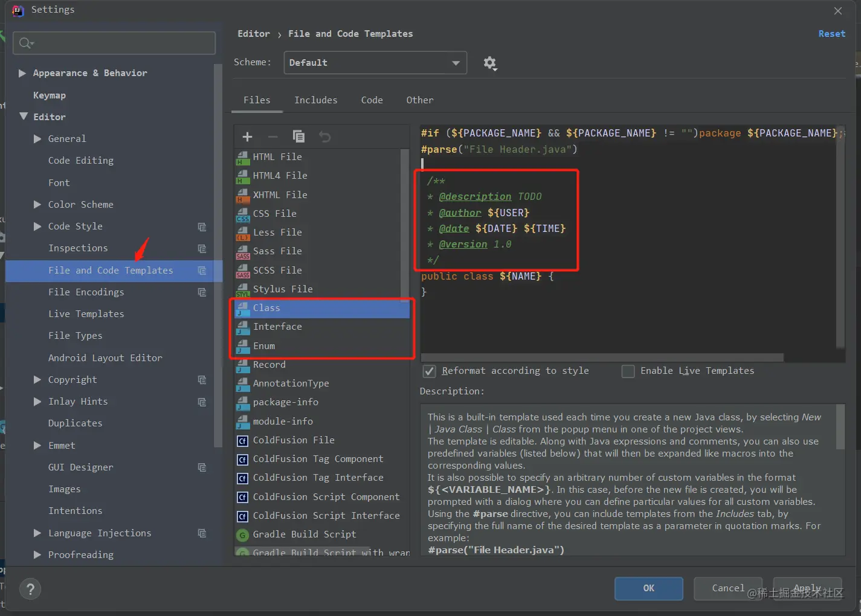861x616 pixels.
Task: Switch to the Files tab
Action: tap(257, 100)
